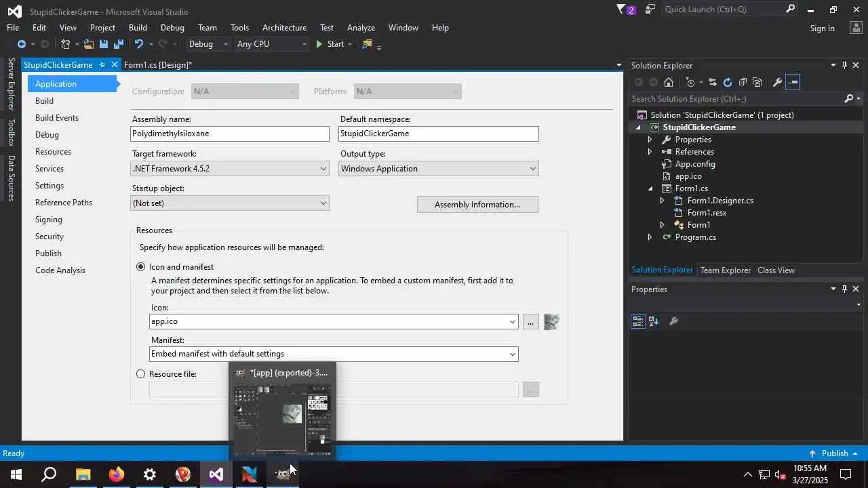
Task: Open the Analyze menu
Action: (361, 28)
